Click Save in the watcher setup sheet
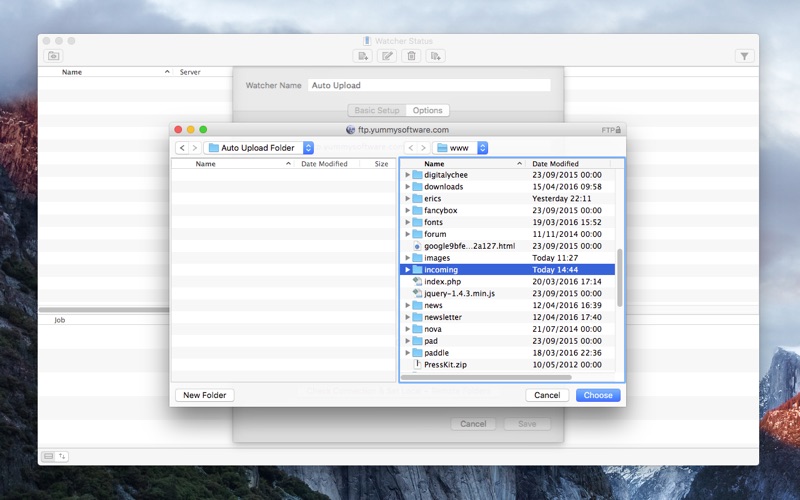 coord(527,424)
